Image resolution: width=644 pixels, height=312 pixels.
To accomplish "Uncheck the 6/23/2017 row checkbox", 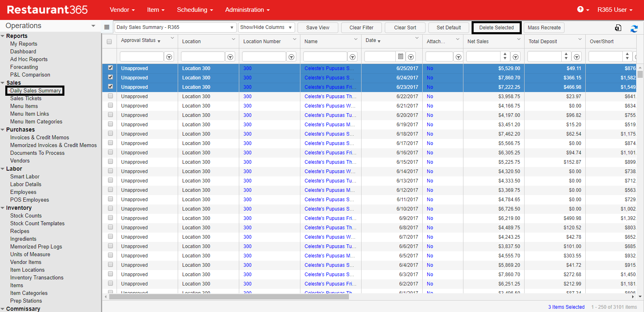I will pyautogui.click(x=110, y=87).
